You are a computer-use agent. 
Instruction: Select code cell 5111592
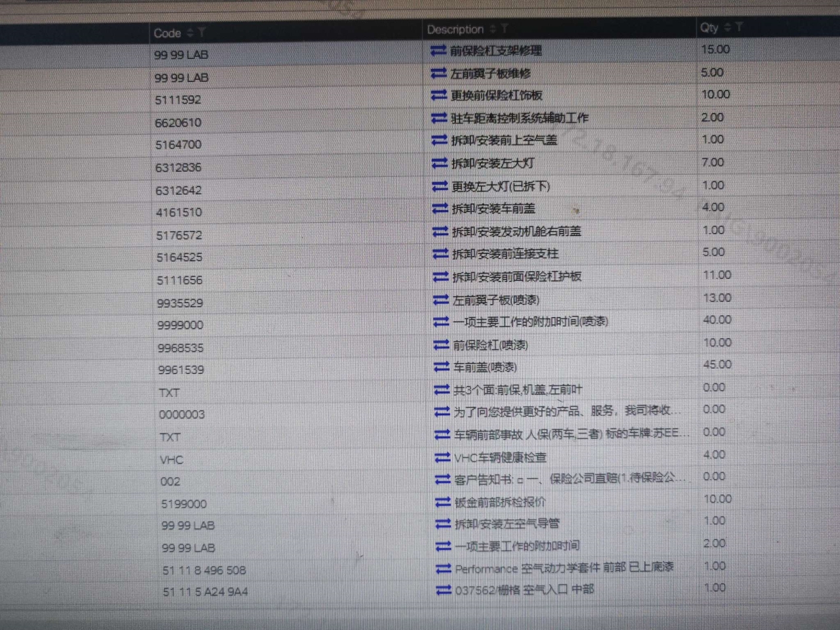coord(178,100)
